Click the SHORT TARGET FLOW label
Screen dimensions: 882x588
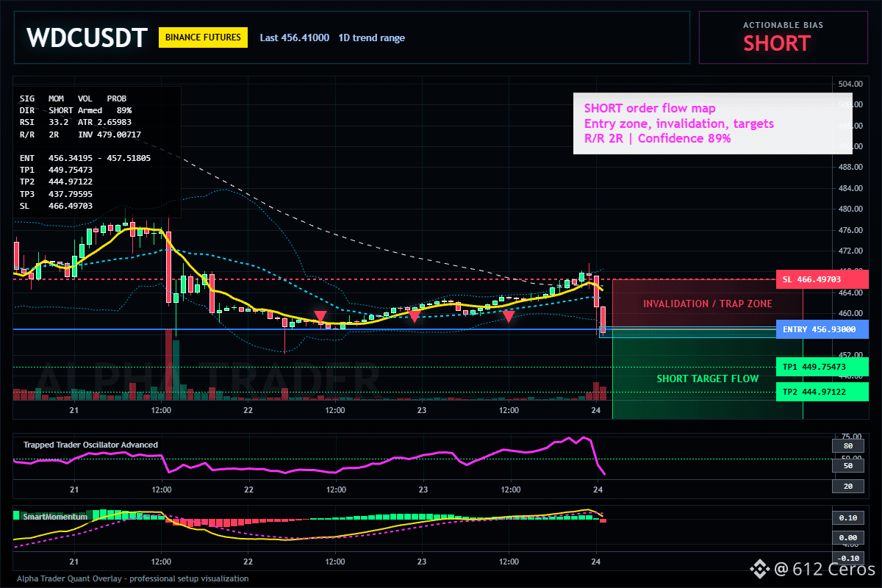707,379
